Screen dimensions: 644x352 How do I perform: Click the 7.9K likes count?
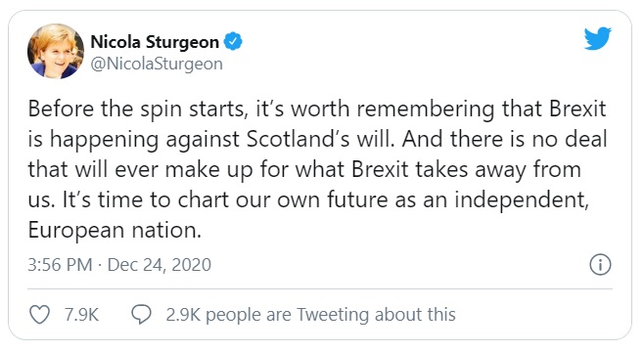coord(82,315)
